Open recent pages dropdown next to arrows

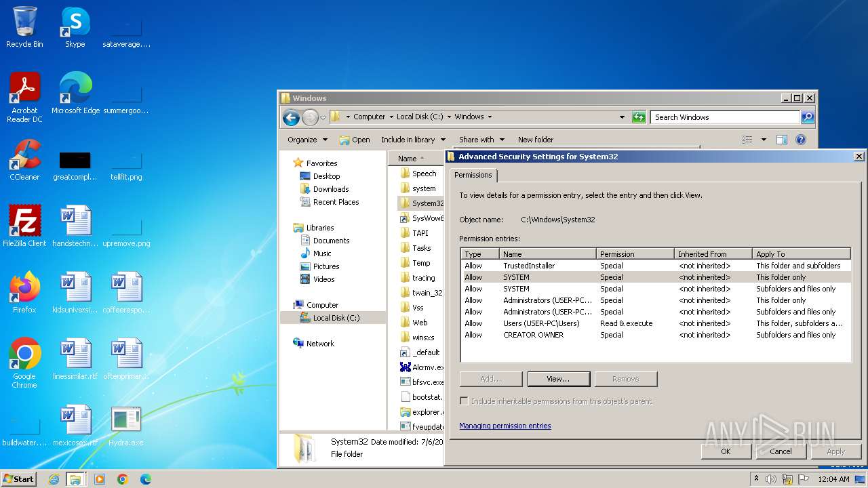point(323,117)
